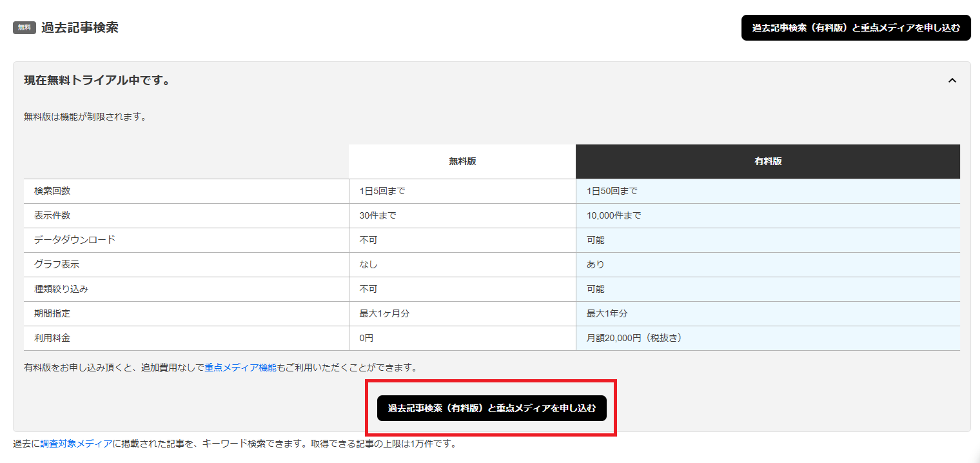Viewport: 980px width, 463px height.
Task: Click the 10,000件まで cell
Action: point(612,215)
